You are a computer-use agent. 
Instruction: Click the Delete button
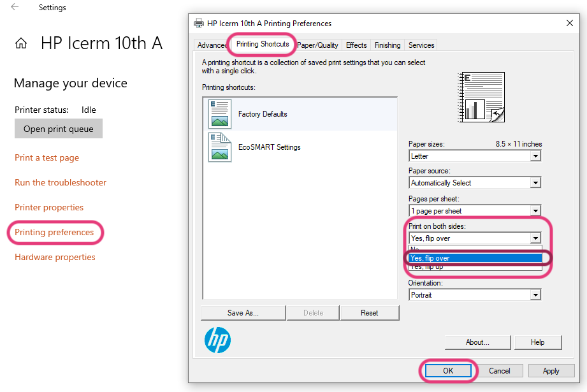tap(314, 313)
